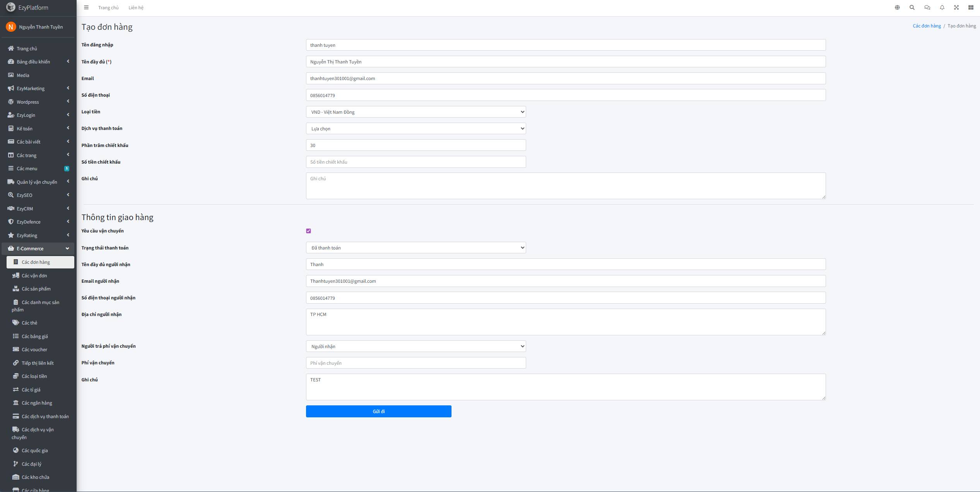Click the EzyPlatform logo icon
The height and width of the screenshot is (492, 980).
tap(11, 7)
